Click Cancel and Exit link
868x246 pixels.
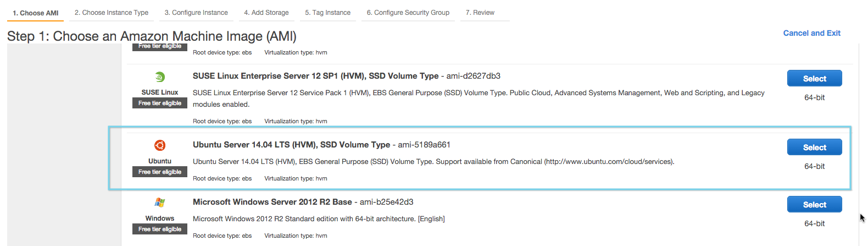811,33
